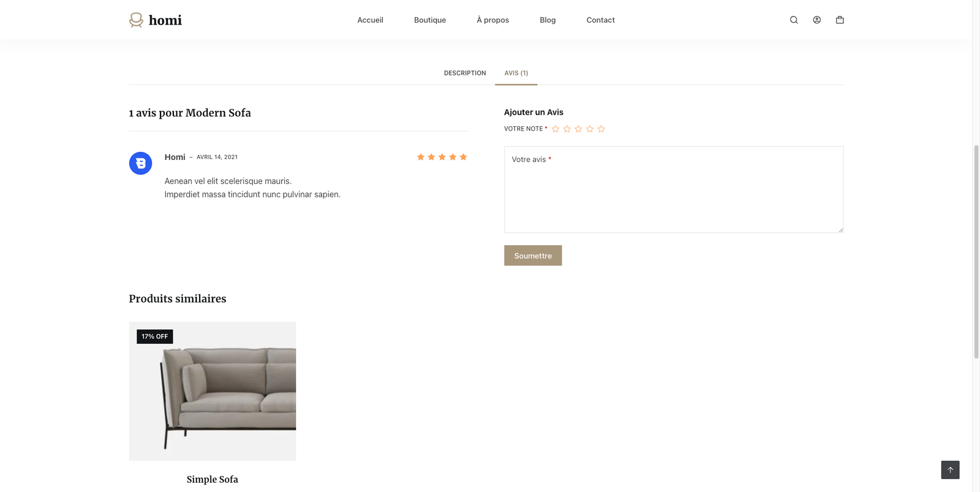Open the Simple Sofa product title link
The height and width of the screenshot is (492, 980).
tap(213, 479)
